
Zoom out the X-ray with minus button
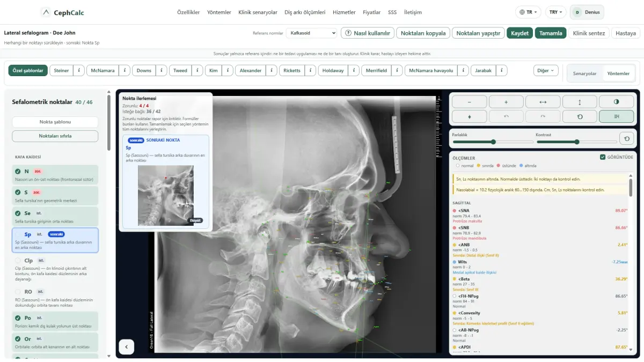tap(470, 102)
